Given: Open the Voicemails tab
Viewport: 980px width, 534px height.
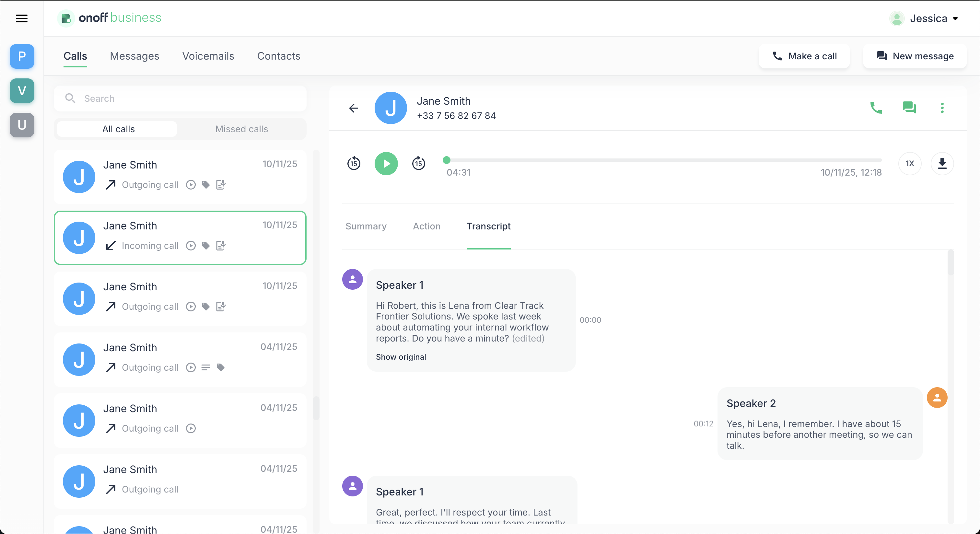Looking at the screenshot, I should tap(208, 56).
